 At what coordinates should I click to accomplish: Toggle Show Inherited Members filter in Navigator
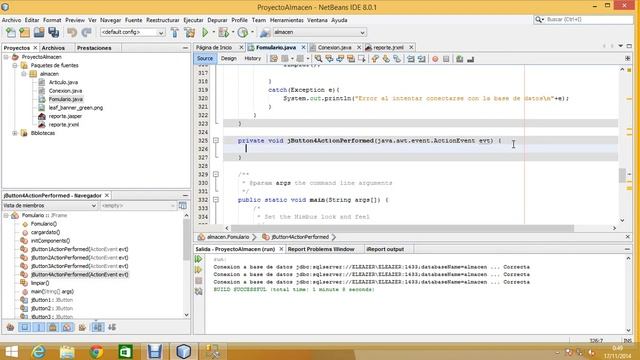coord(10,327)
